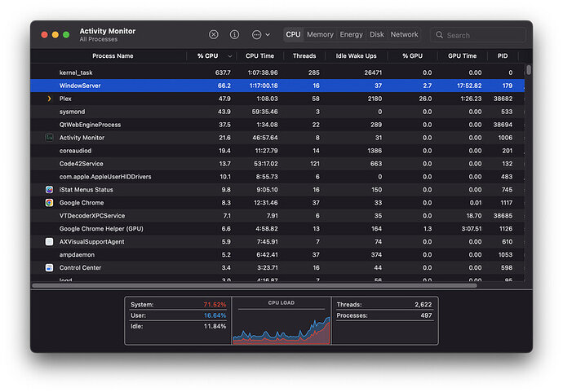This screenshot has height=392, width=563.
Task: Select the Activity Monitor process name
Action: (82, 138)
